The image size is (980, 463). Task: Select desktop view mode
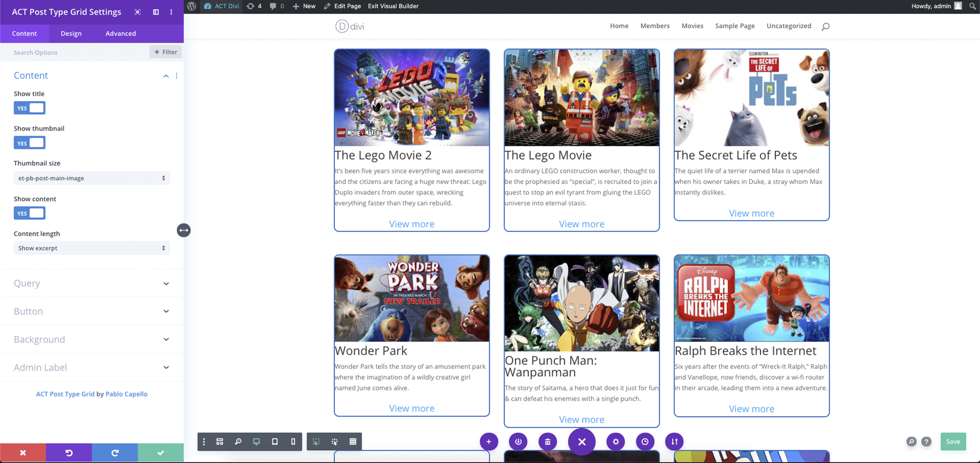tap(256, 442)
